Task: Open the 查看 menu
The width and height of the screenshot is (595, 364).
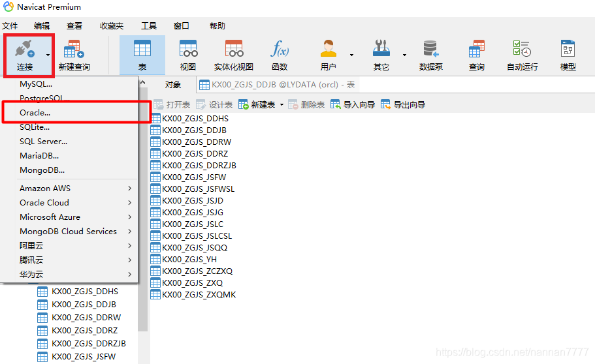Action: pos(74,26)
